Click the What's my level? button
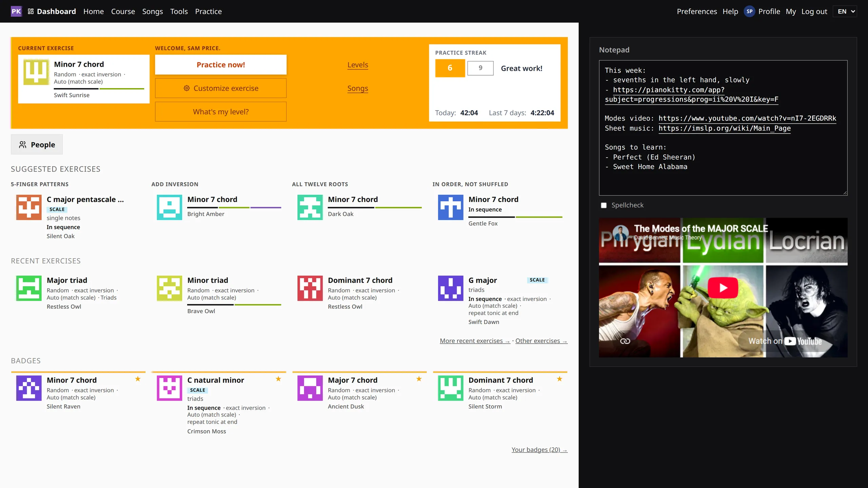Screen dimensions: 868x488 coord(221,111)
